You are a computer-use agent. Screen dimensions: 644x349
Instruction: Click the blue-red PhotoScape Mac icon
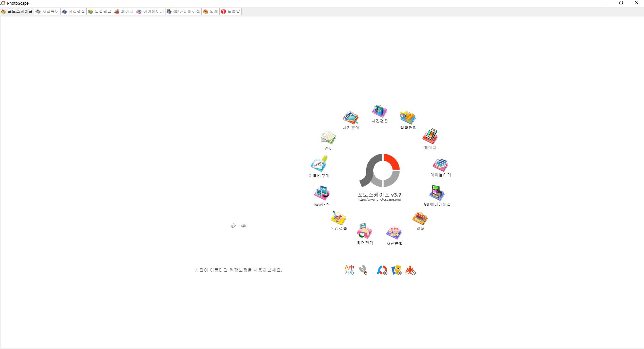click(x=382, y=270)
